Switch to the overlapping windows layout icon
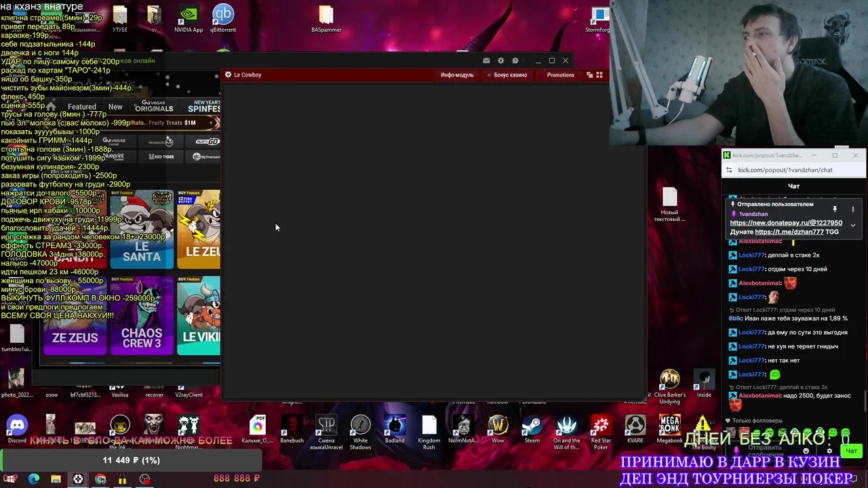The width and height of the screenshot is (868, 488). [x=589, y=75]
